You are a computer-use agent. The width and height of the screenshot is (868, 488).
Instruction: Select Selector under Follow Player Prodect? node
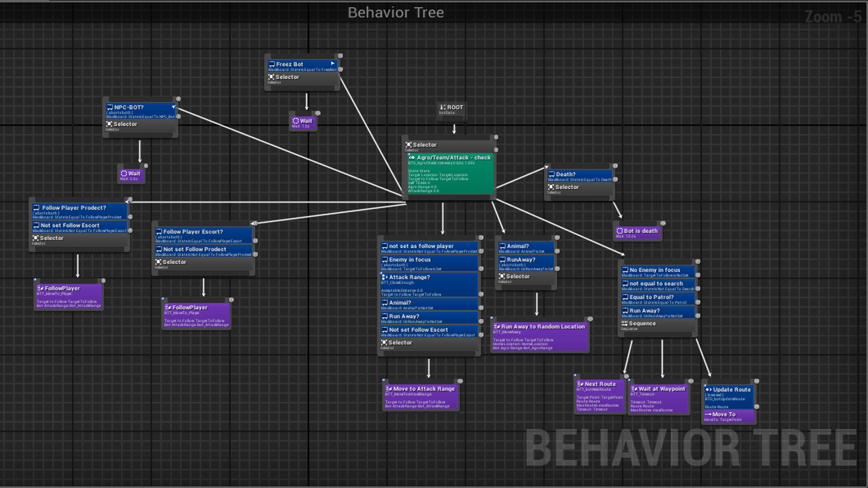tap(80, 240)
